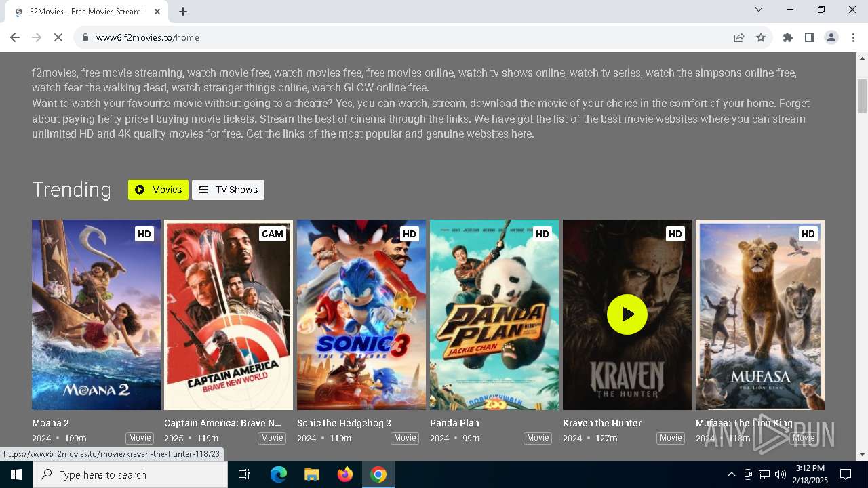Screen dimensions: 868x488
Task: Open the network tray icon
Action: (764, 474)
